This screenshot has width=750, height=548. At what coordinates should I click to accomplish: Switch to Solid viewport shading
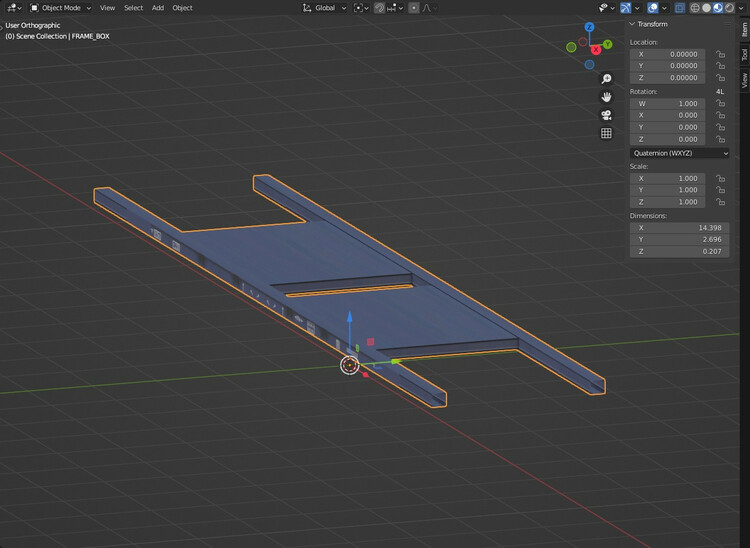coord(706,8)
